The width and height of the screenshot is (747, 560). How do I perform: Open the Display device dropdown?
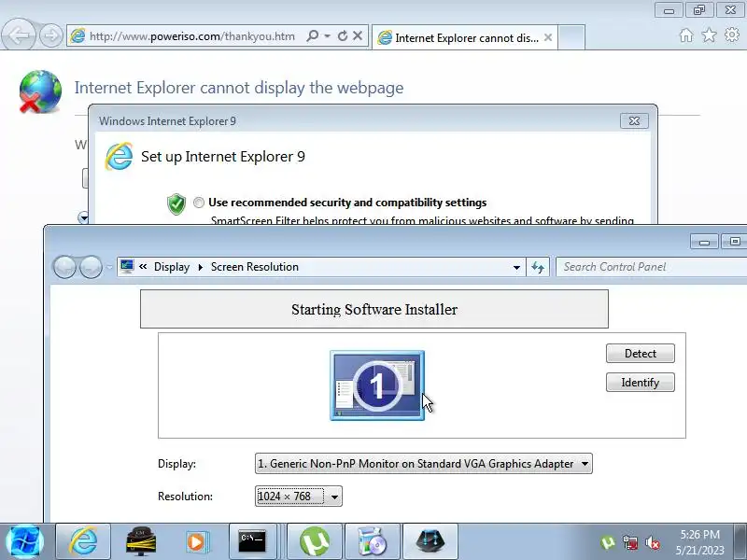click(423, 463)
